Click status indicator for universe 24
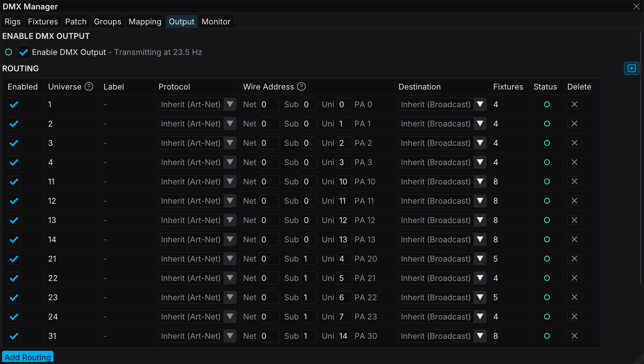 pyautogui.click(x=547, y=317)
